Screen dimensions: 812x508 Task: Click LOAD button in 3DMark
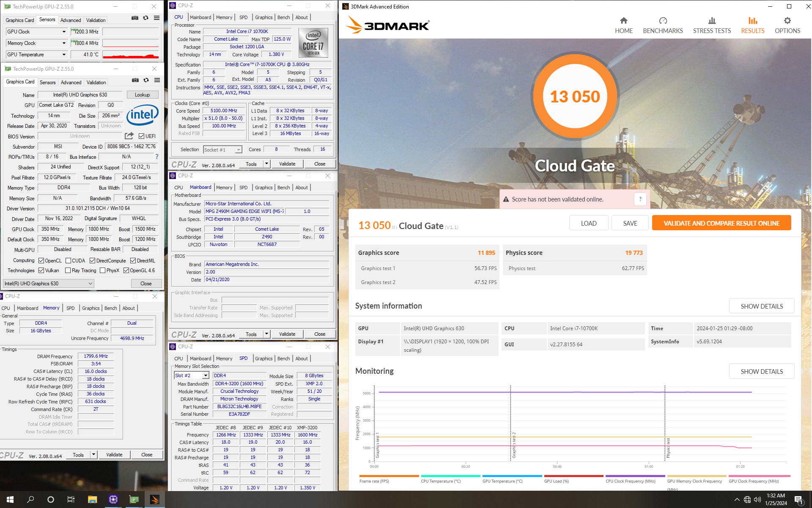click(588, 223)
